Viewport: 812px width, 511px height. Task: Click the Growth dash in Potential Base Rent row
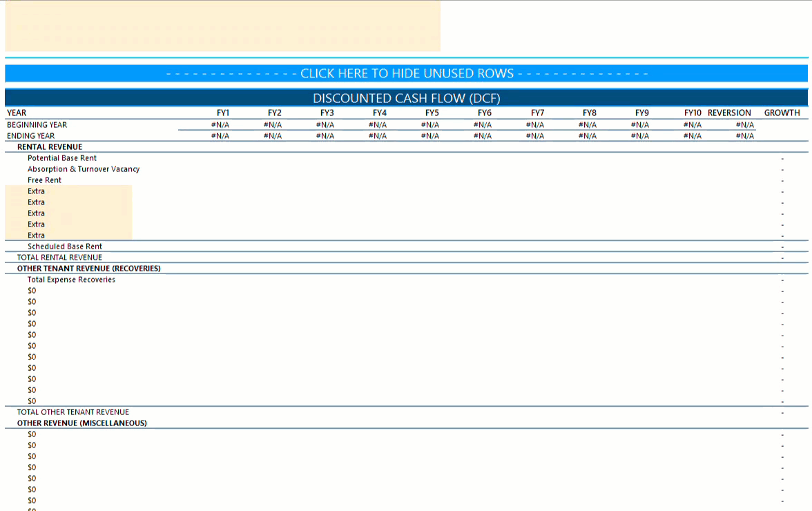coord(782,159)
